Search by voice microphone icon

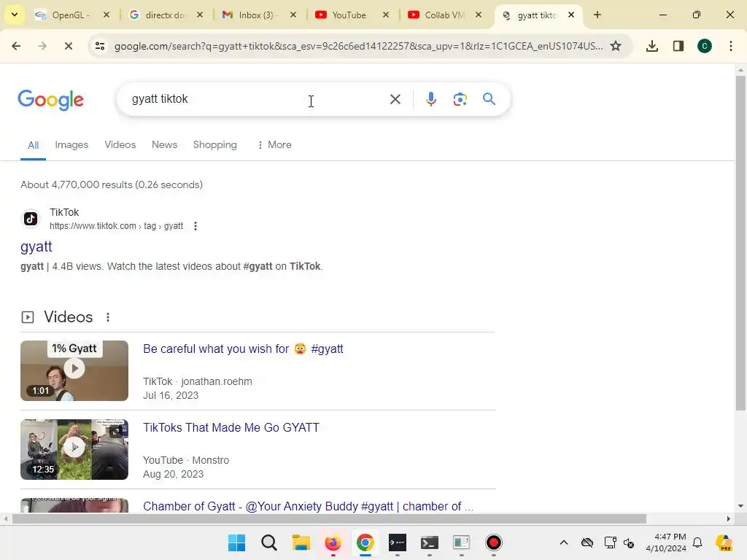click(431, 99)
